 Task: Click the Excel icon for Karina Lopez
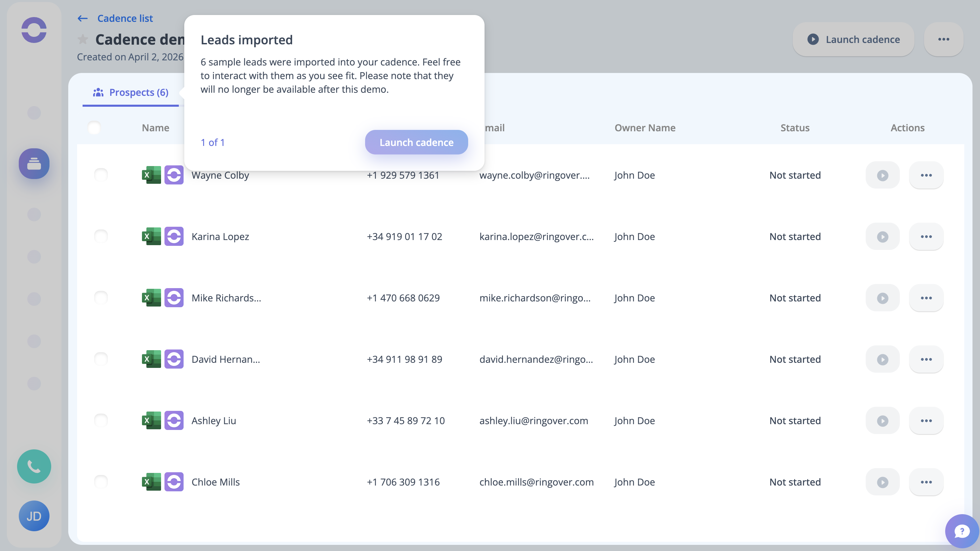151,237
